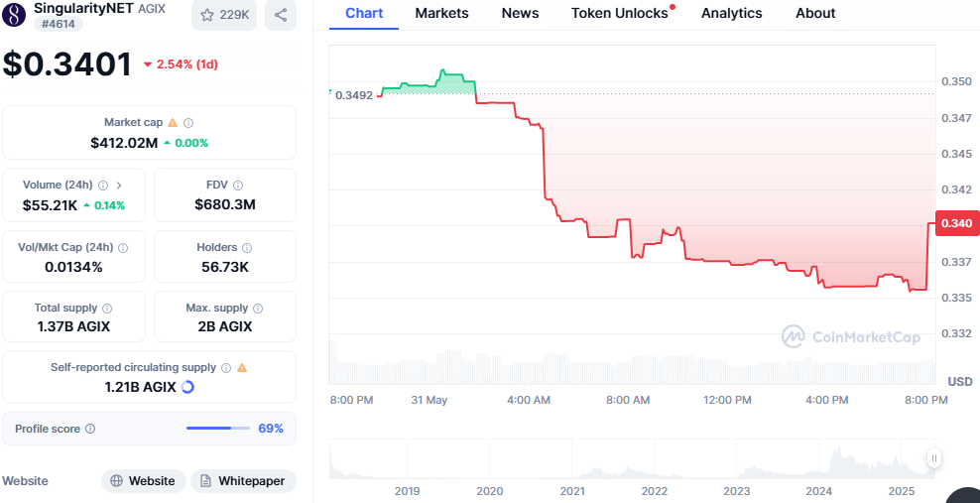The height and width of the screenshot is (503, 980).
Task: Switch to the About tab
Action: coord(815,14)
